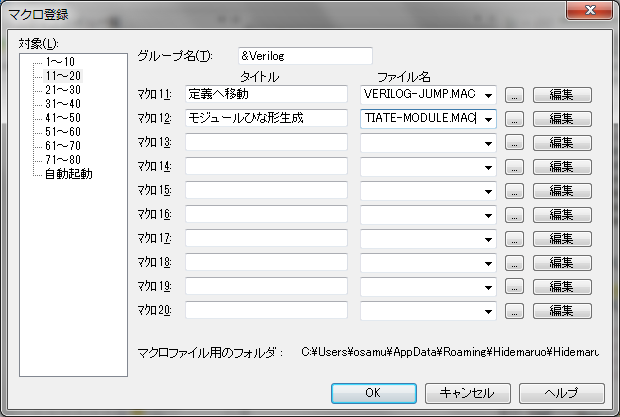
Task: Expand the file name dropdown for マクロ18
Action: tap(488, 262)
